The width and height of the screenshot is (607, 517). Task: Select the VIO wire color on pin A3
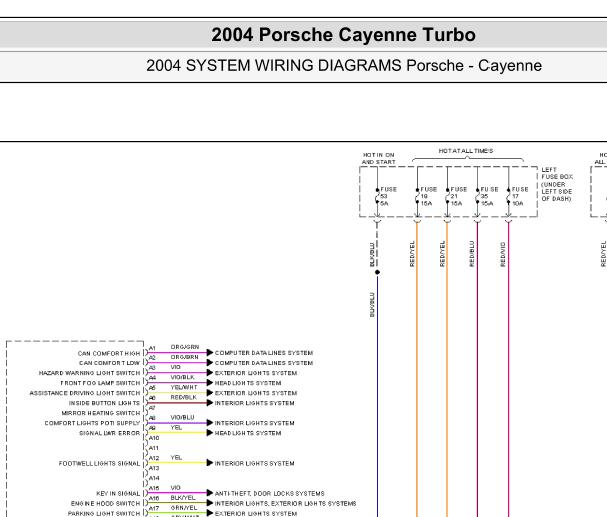175,367
